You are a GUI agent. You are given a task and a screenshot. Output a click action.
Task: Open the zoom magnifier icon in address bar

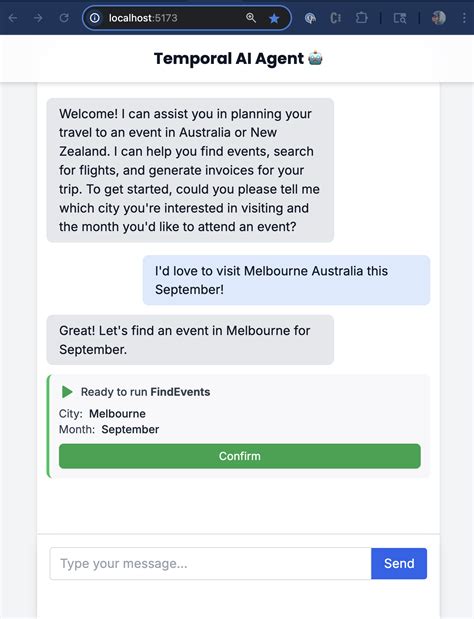click(x=251, y=18)
